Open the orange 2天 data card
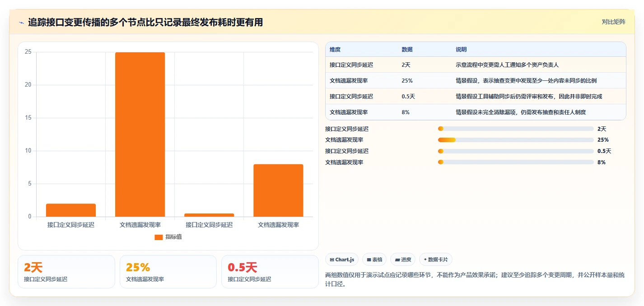The height and width of the screenshot is (306, 644). tap(66, 272)
